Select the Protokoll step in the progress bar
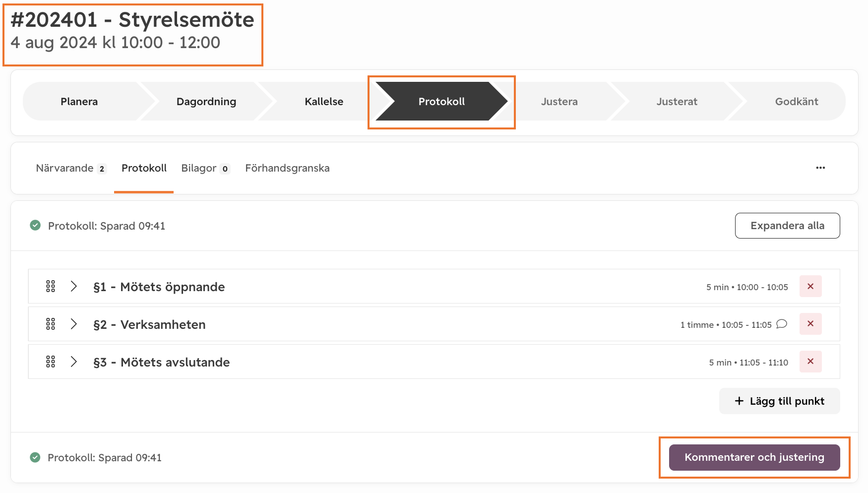 [x=441, y=101]
